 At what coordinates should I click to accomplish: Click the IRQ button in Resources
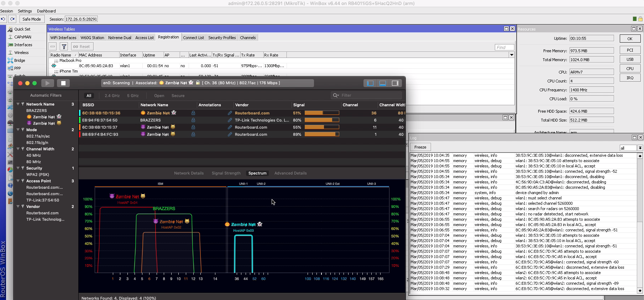630,78
